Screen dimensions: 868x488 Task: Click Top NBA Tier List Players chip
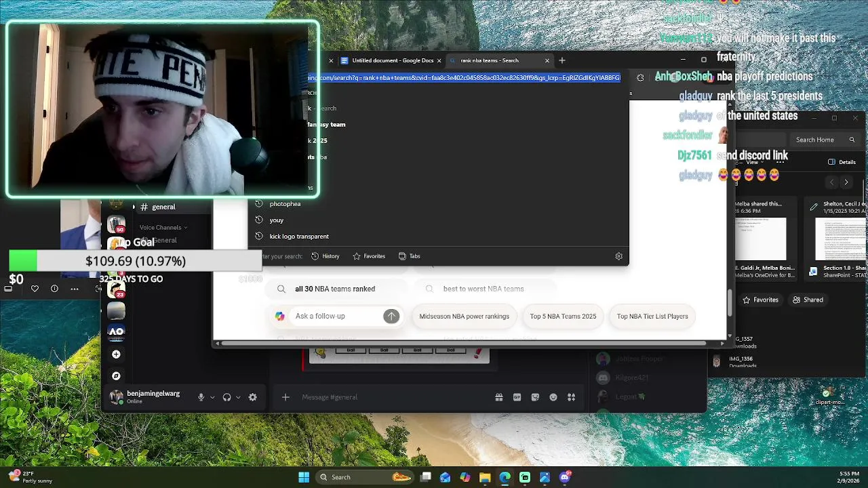[652, 317]
